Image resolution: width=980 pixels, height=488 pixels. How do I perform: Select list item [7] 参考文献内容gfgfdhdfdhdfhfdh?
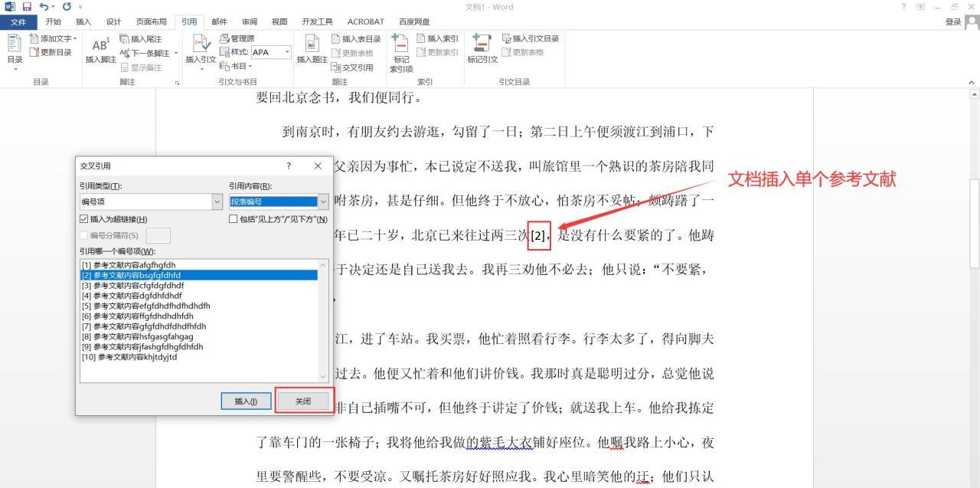199,326
